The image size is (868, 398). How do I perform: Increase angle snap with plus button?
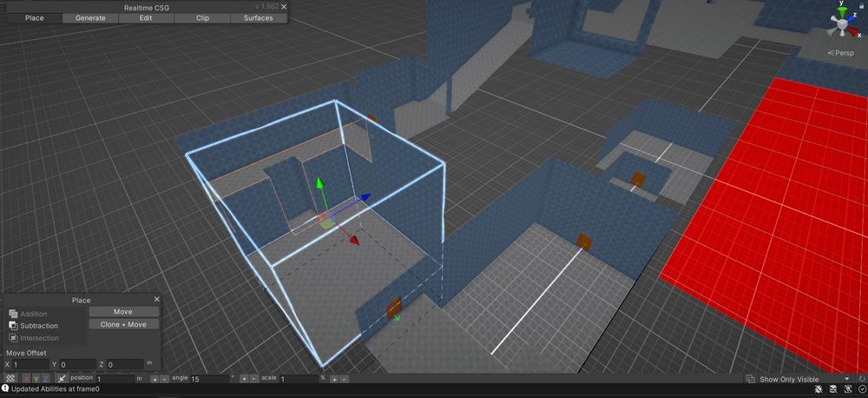click(x=244, y=379)
